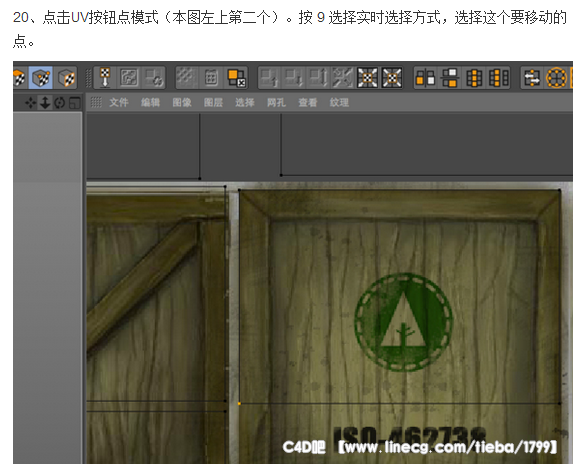Screen dimensions: 583x464
Task: Click the partially visible orange-top cube mode icon
Action: point(19,78)
